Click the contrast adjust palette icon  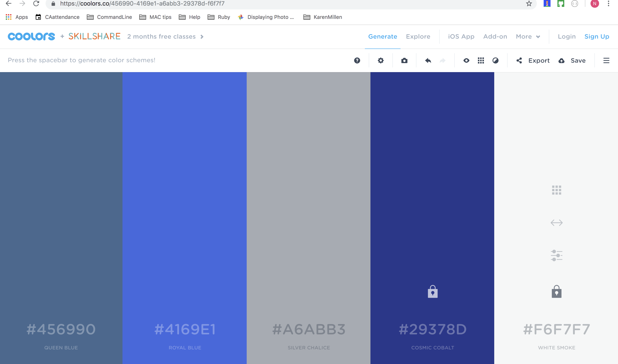495,61
